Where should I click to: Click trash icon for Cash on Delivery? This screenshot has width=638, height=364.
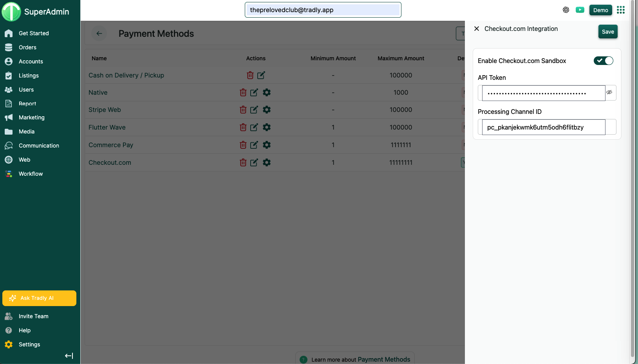point(250,75)
